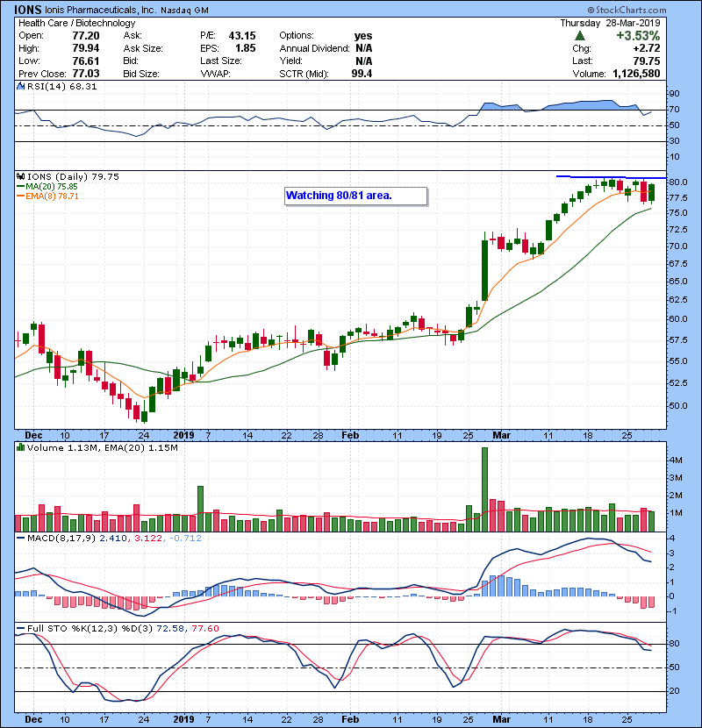Click the EPS value 1.85
The width and height of the screenshot is (702, 728).
[246, 48]
